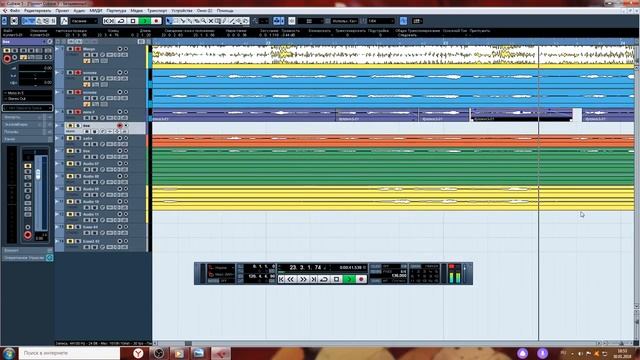This screenshot has width=640, height=360.
Task: Select the Line tool in toolbar
Action: (x=231, y=21)
